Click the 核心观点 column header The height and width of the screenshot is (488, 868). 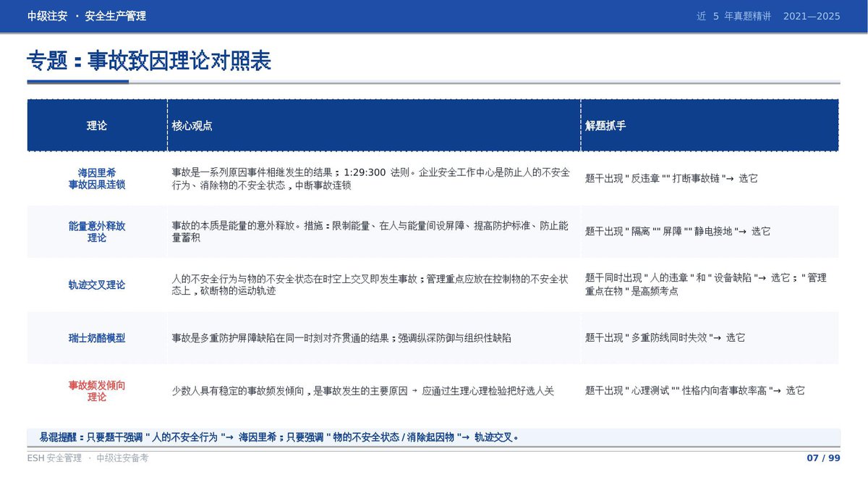374,126
